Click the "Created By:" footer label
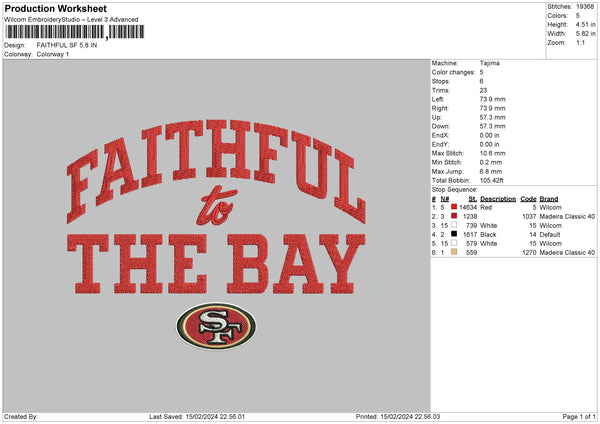The image size is (600, 424). (x=21, y=416)
